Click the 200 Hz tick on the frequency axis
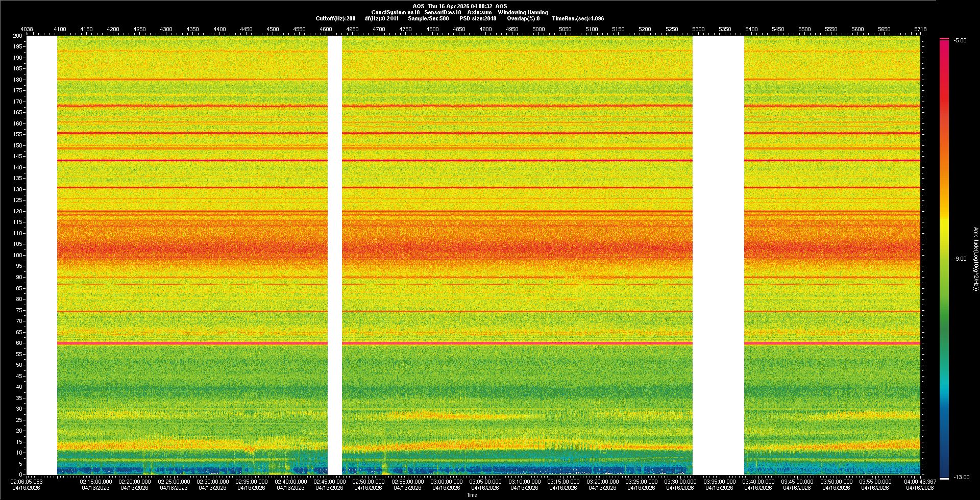 [17, 36]
